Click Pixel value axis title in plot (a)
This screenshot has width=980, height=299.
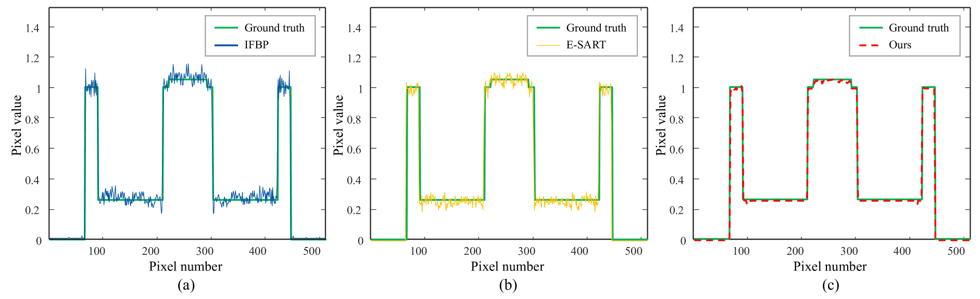pos(17,125)
